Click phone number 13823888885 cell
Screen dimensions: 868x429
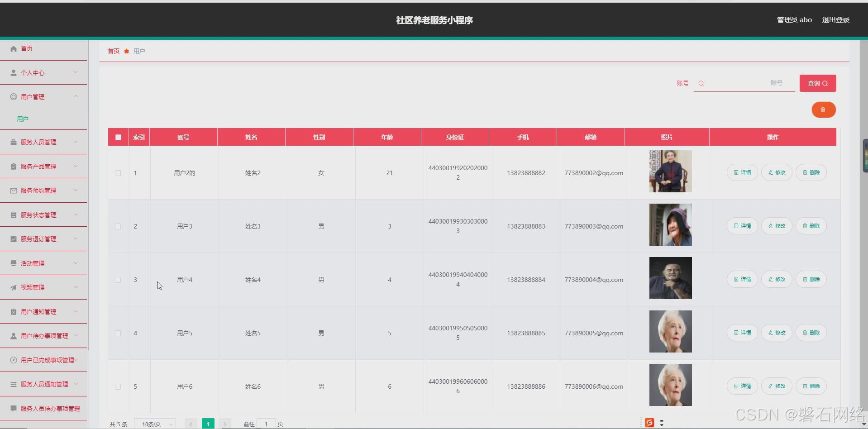pyautogui.click(x=526, y=333)
